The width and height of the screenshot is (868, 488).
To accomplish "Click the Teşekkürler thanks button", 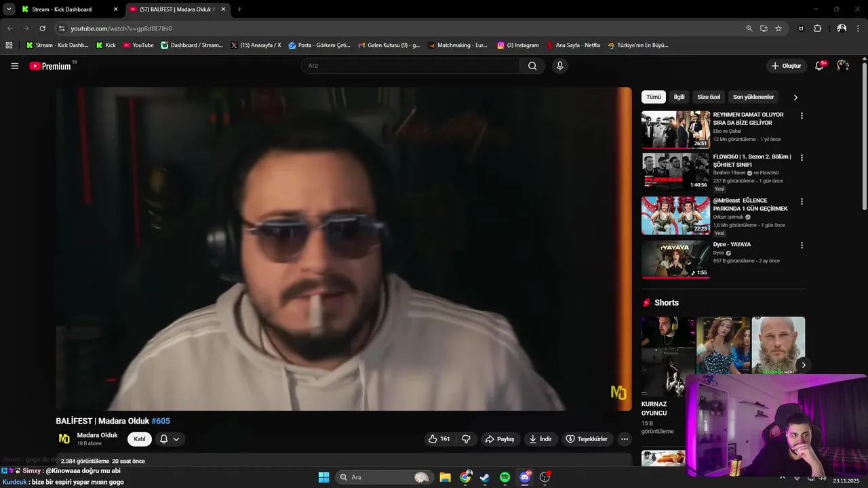I will [587, 439].
